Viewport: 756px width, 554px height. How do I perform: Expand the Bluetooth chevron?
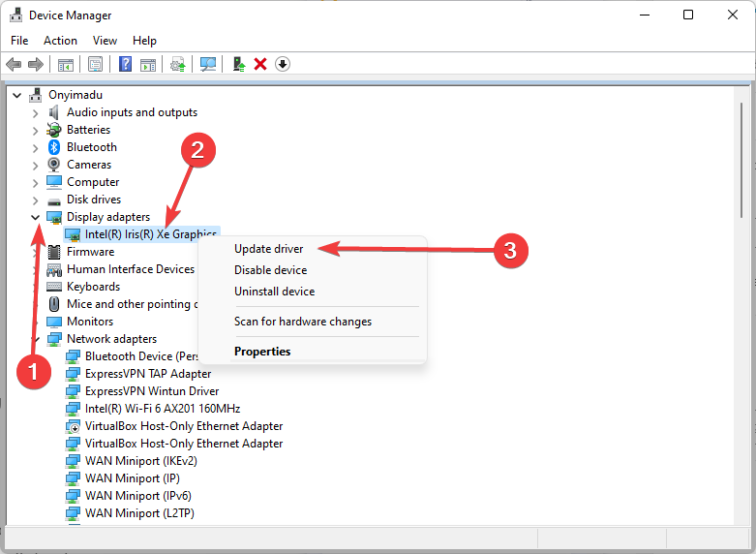pyautogui.click(x=35, y=148)
